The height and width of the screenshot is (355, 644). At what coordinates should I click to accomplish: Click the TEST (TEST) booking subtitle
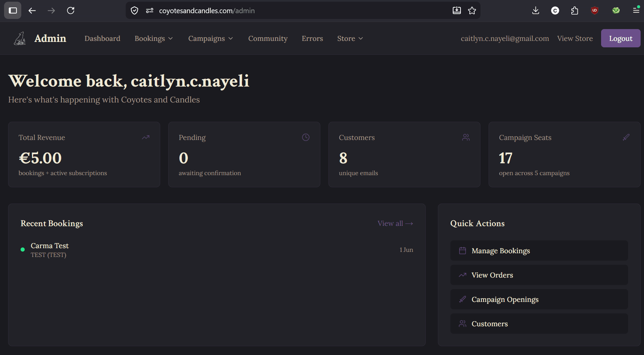[48, 255]
